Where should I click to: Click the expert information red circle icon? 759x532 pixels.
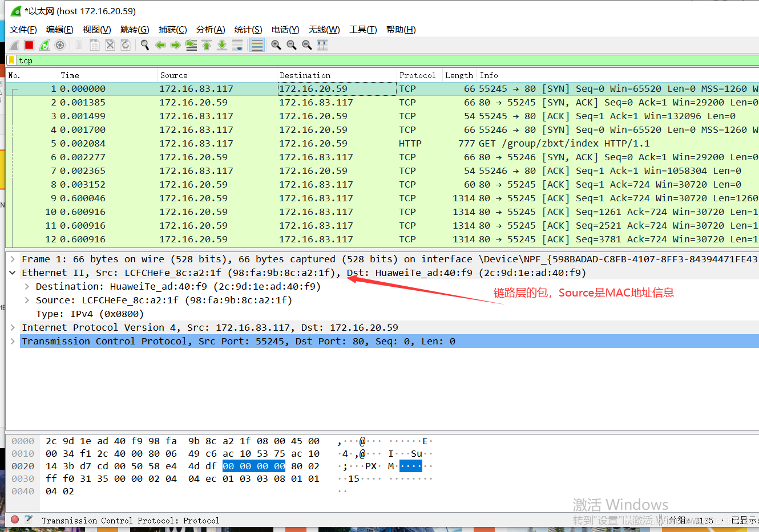click(15, 519)
